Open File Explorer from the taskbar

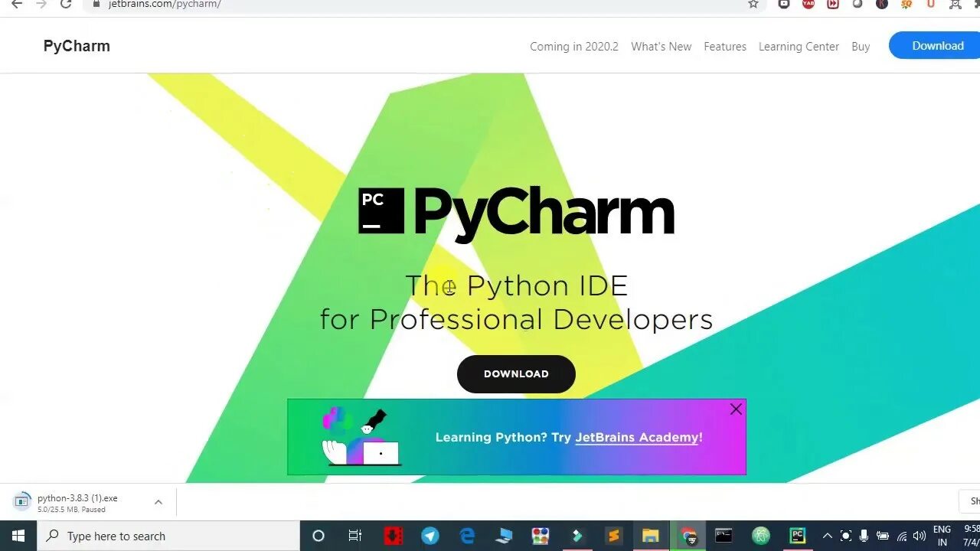[x=651, y=536]
